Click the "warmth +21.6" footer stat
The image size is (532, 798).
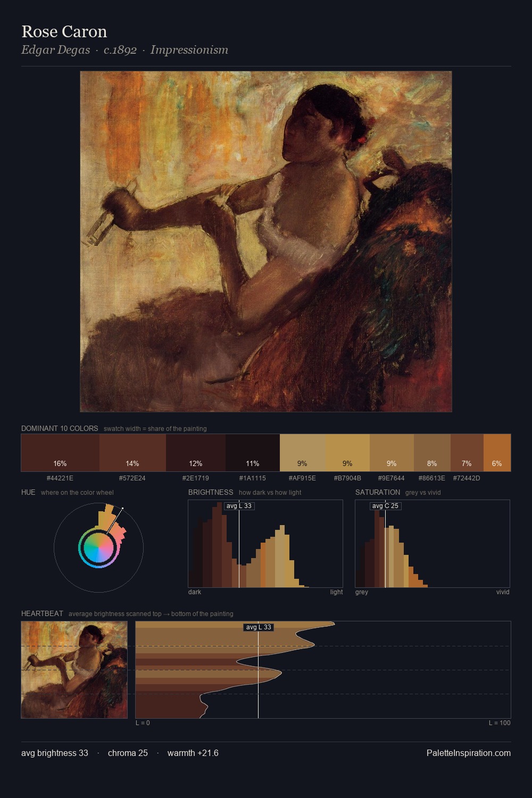[x=193, y=753]
